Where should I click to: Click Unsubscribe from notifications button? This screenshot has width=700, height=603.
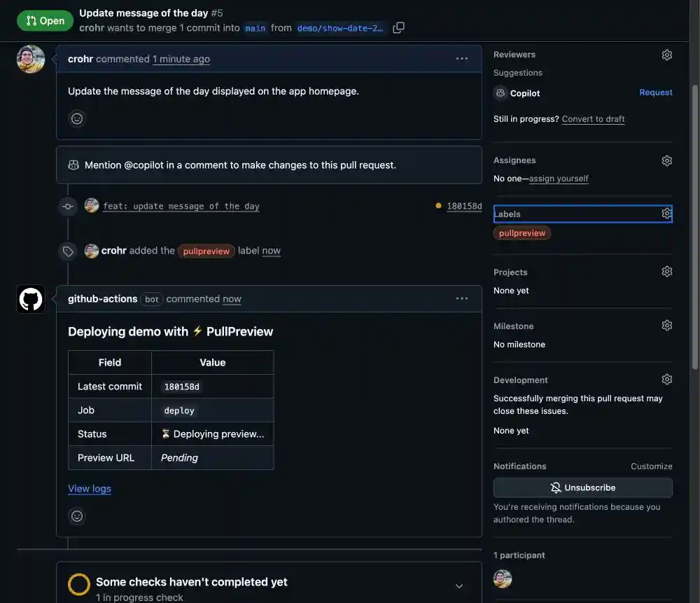pyautogui.click(x=582, y=487)
